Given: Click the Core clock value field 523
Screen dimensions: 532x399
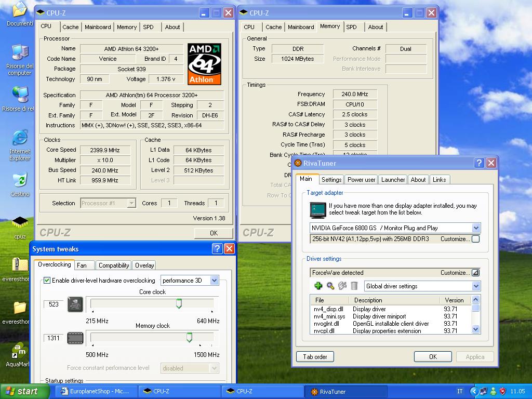Looking at the screenshot, I should coord(54,304).
